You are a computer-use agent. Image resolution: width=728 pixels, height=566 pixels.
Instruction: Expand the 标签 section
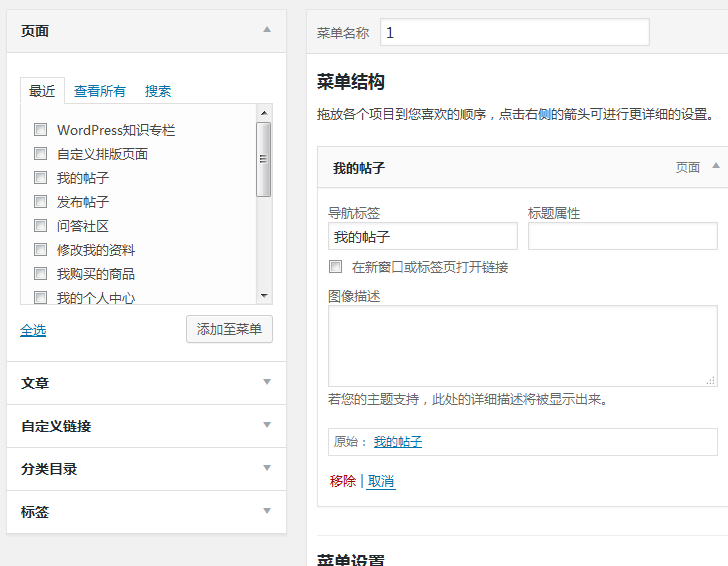coord(267,511)
